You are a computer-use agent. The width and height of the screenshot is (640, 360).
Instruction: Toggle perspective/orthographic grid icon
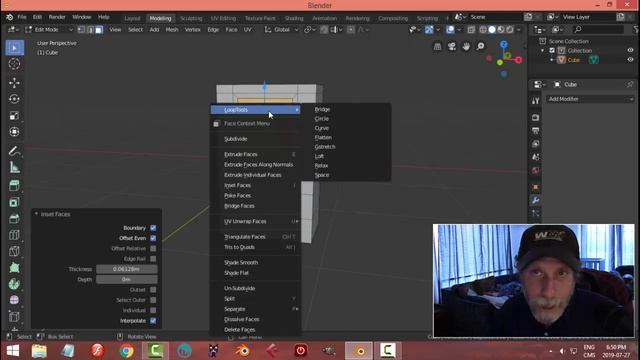[437, 47]
